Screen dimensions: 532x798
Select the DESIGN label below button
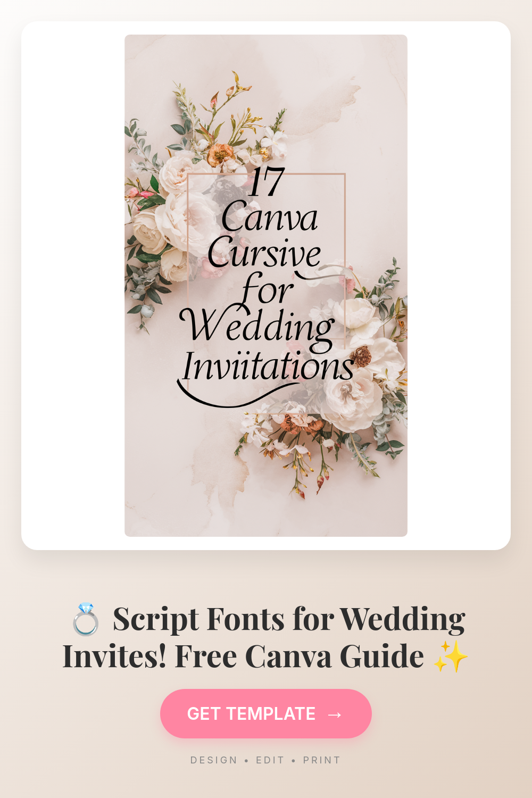coord(214,760)
